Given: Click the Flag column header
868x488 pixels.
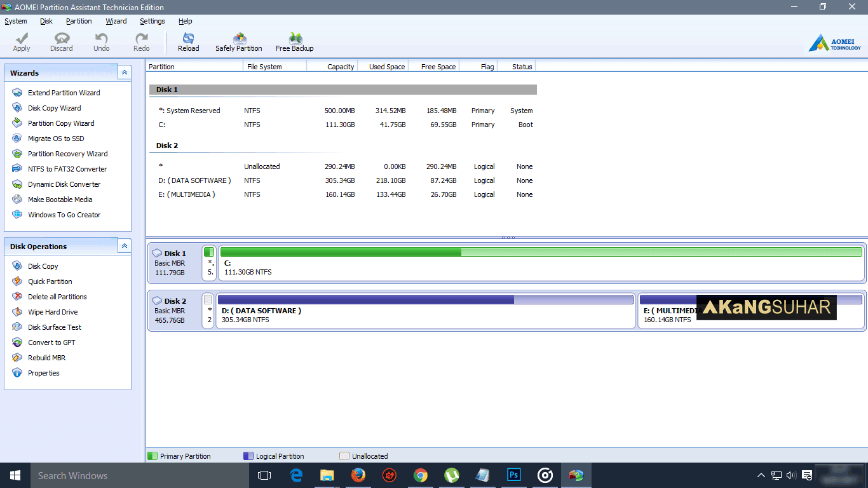Looking at the screenshot, I should (x=478, y=66).
